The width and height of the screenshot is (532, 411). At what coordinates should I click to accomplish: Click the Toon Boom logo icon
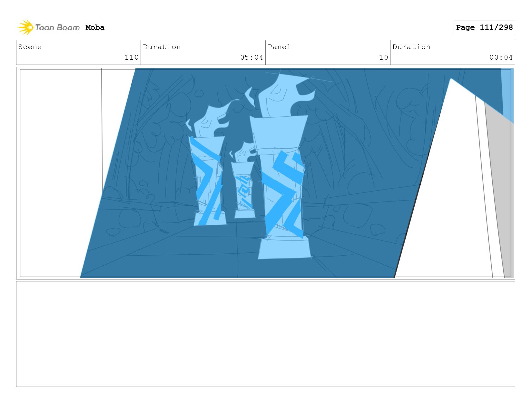(x=25, y=27)
